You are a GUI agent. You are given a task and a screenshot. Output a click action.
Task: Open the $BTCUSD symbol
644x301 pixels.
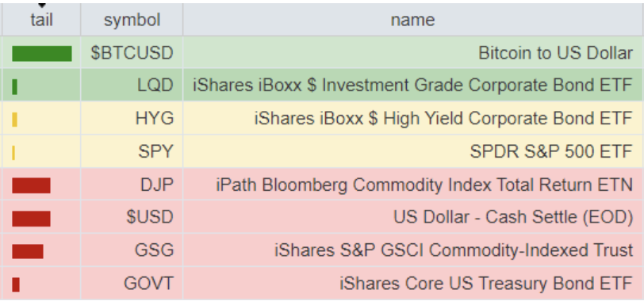click(132, 53)
